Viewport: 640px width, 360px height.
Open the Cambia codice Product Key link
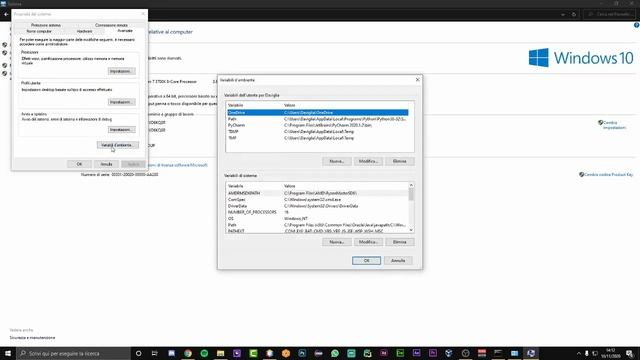(608, 175)
